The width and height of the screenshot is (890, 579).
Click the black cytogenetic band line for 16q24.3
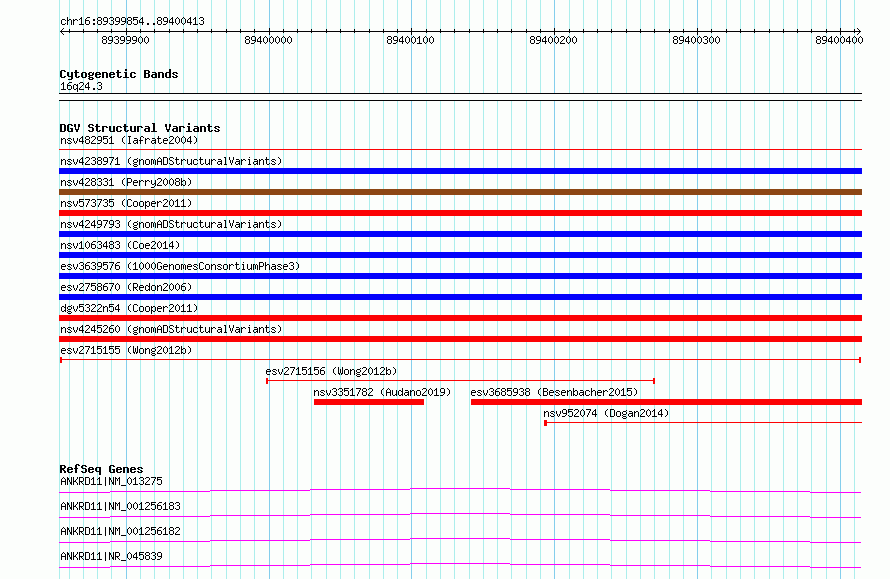(x=460, y=97)
